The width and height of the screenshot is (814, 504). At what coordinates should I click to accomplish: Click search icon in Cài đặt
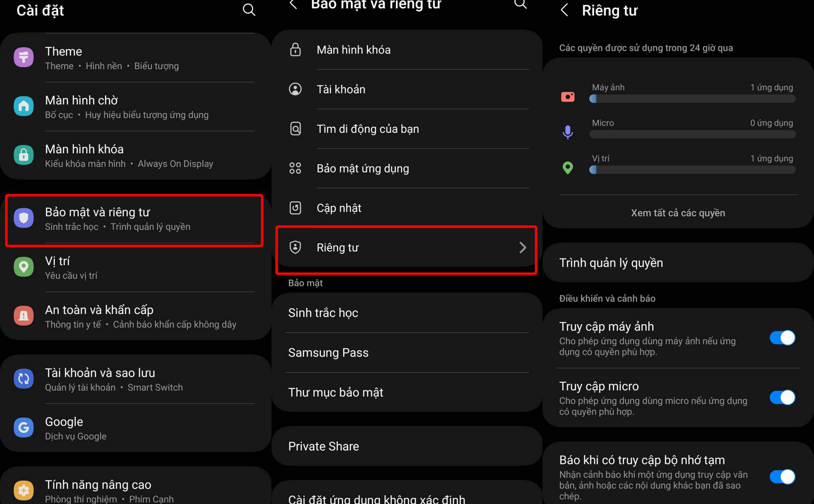[250, 10]
